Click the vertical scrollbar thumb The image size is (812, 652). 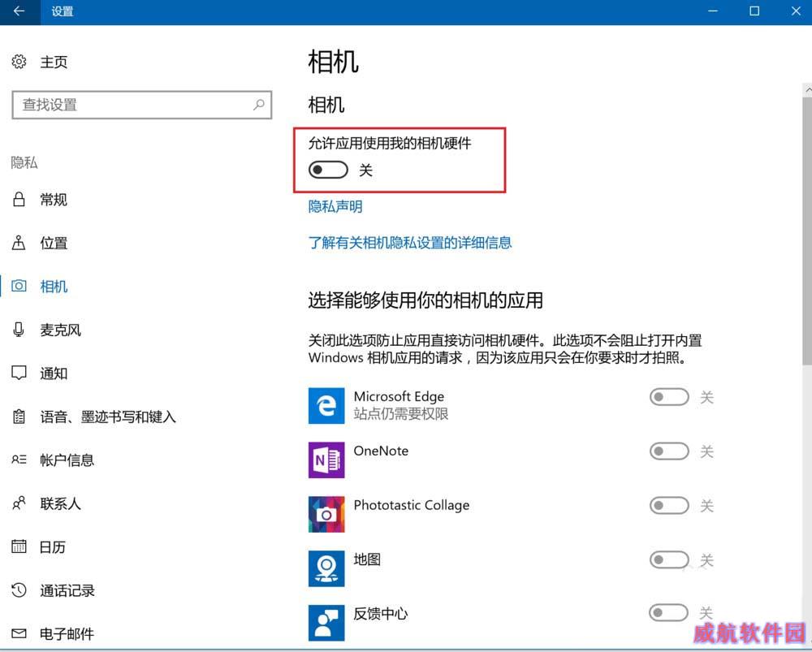pyautogui.click(x=807, y=231)
